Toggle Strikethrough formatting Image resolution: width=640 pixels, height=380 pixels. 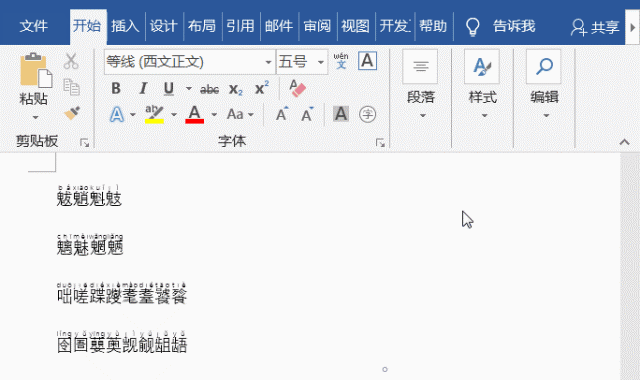pos(209,89)
